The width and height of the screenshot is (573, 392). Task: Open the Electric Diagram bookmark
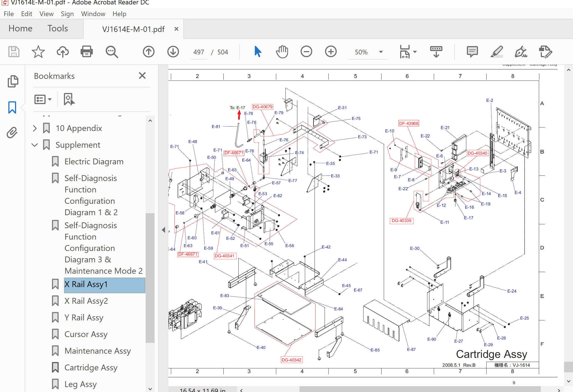pos(94,162)
